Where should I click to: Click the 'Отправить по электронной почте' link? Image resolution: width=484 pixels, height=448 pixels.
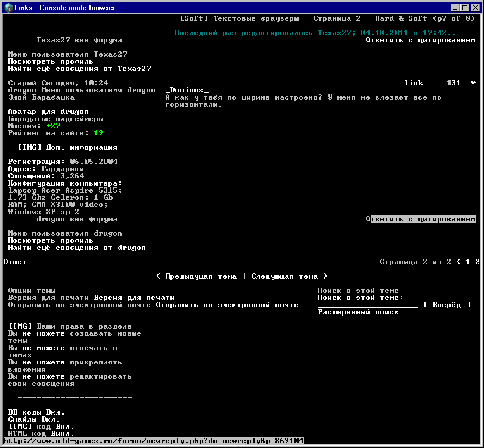(227, 305)
